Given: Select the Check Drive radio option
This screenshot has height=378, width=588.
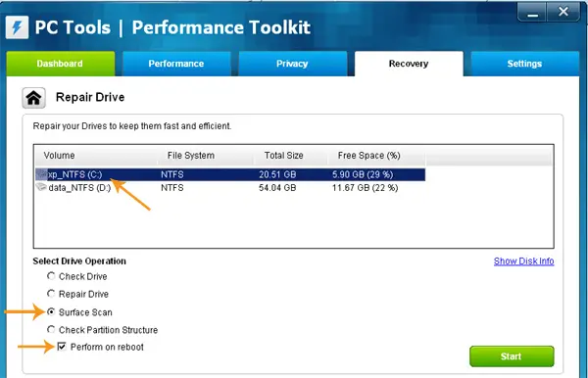Looking at the screenshot, I should coord(51,276).
